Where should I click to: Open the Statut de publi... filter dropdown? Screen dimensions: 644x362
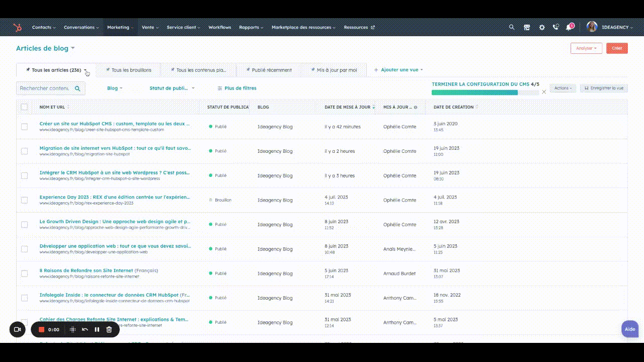[172, 88]
